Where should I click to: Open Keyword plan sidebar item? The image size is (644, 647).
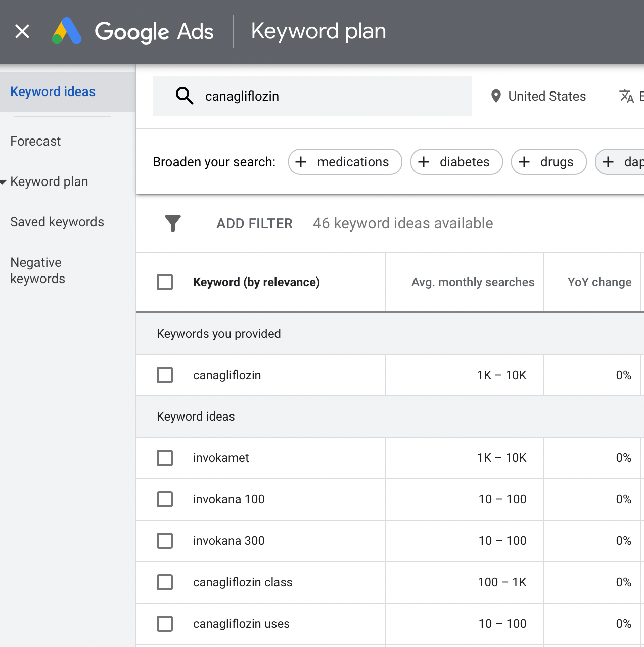tap(49, 181)
